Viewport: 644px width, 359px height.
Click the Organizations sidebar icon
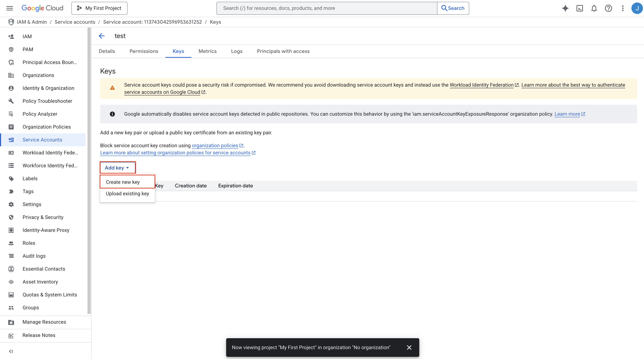[x=11, y=75]
